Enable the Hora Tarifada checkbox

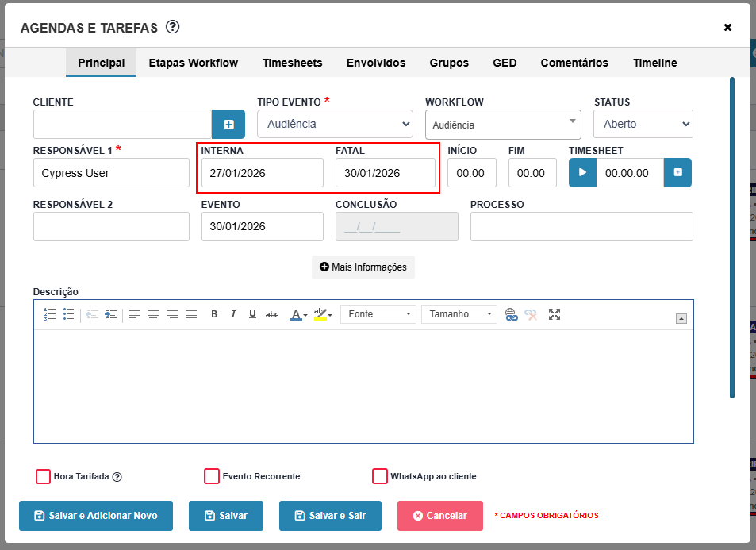coord(43,476)
